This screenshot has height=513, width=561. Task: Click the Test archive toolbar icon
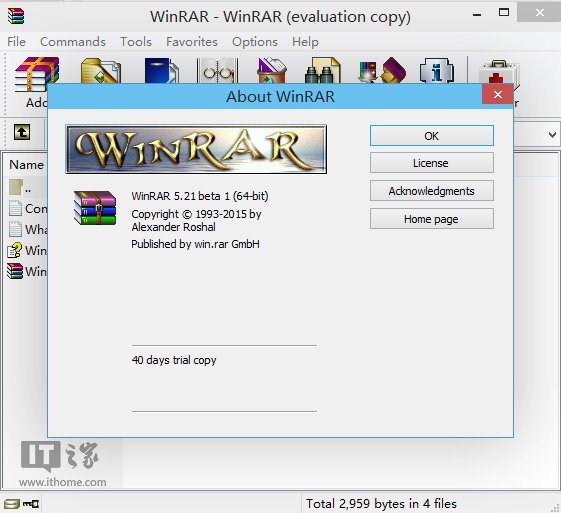click(x=161, y=70)
